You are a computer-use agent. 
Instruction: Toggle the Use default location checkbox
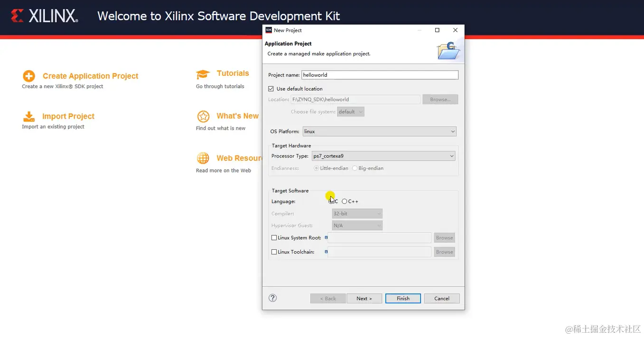(x=271, y=89)
